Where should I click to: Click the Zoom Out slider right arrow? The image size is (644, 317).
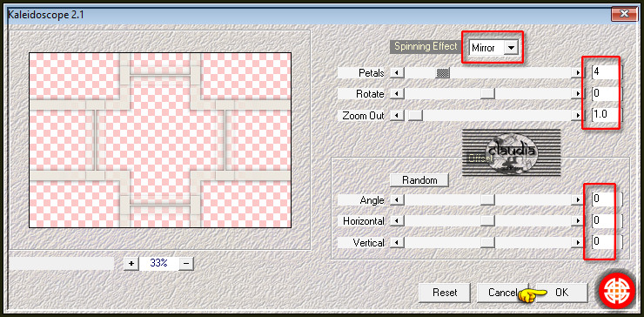pos(578,116)
